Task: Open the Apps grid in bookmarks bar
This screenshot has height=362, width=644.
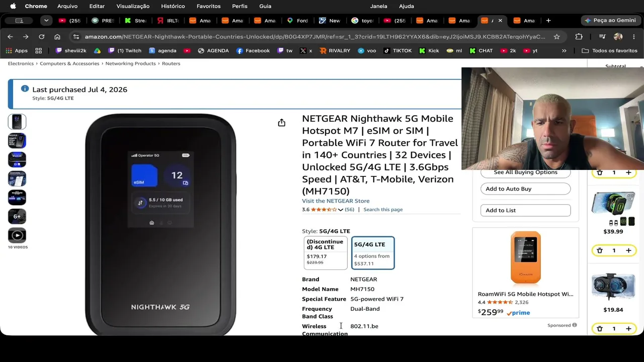Action: (17, 51)
